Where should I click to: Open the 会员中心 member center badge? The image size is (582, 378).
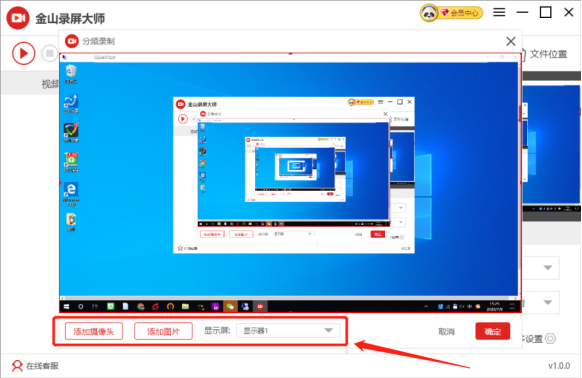pyautogui.click(x=451, y=13)
